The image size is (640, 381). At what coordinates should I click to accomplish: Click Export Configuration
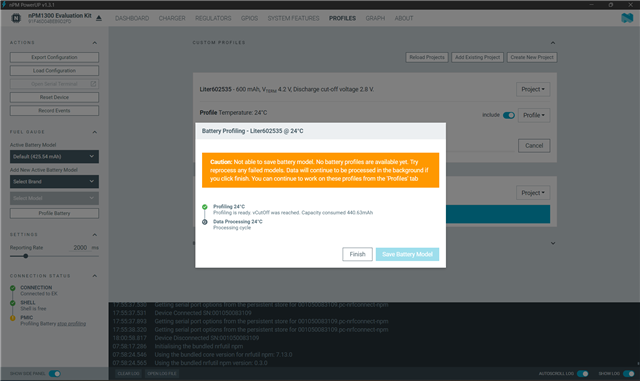point(54,57)
